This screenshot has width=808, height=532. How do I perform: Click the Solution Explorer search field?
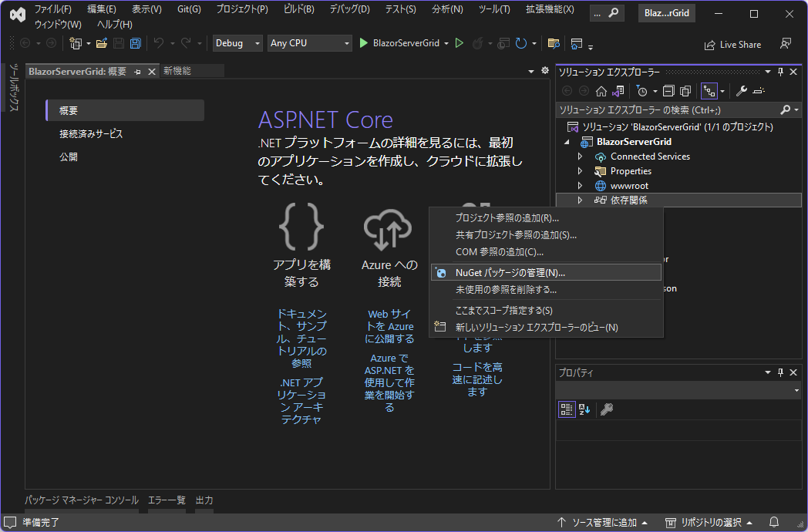pyautogui.click(x=668, y=109)
